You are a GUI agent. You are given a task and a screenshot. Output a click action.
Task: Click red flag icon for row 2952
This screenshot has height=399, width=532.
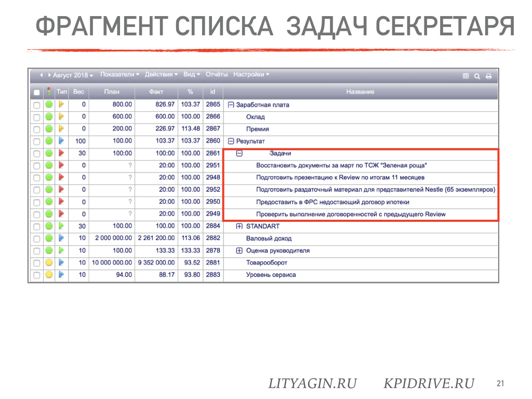[x=61, y=189]
